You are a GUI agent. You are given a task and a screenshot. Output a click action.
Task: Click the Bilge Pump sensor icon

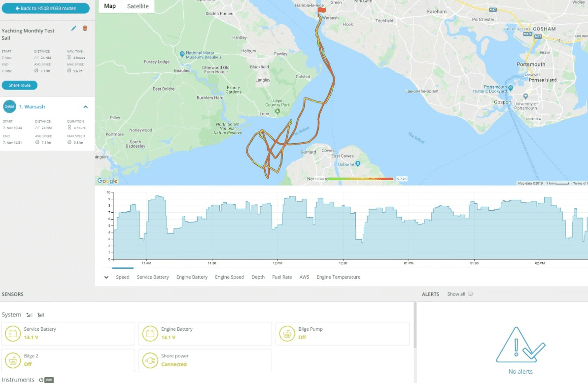point(287,333)
